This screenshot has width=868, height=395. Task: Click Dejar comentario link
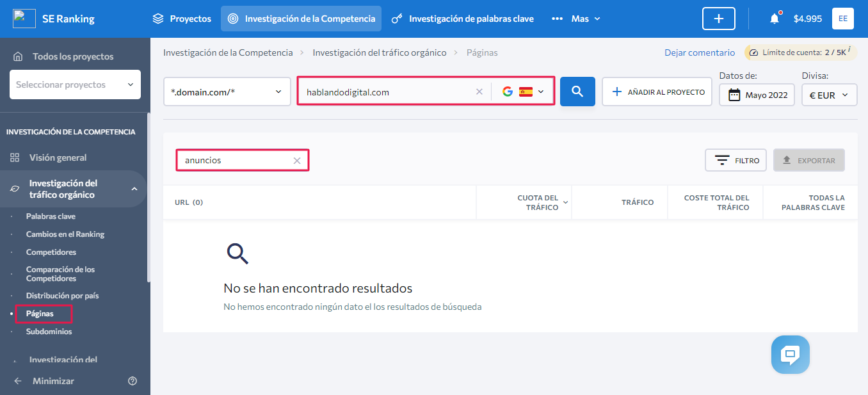tap(700, 52)
